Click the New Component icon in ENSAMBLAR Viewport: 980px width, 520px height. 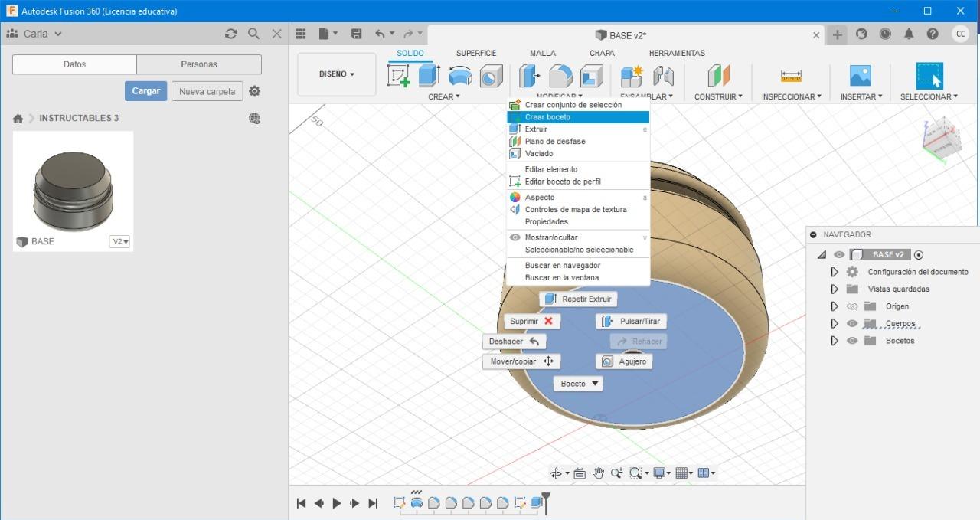632,76
